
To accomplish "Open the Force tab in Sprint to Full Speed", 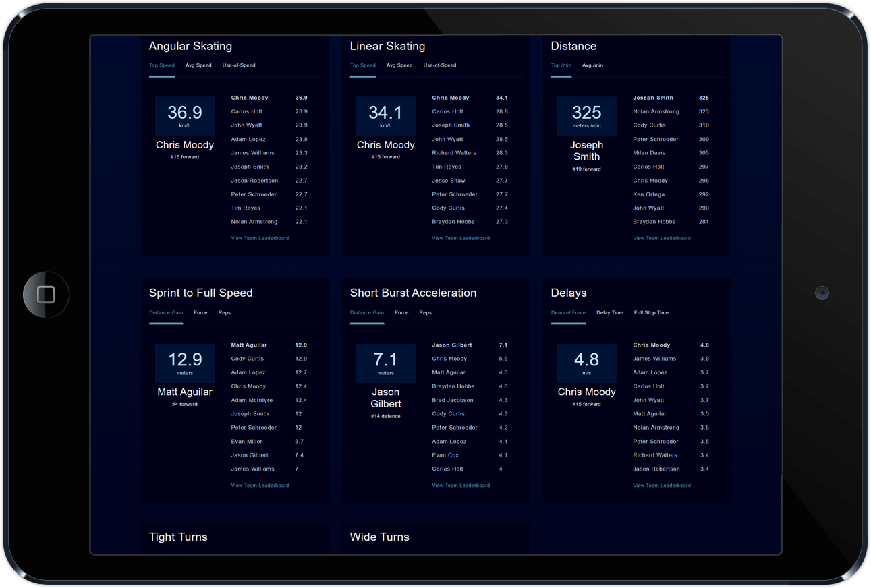I will pyautogui.click(x=200, y=312).
